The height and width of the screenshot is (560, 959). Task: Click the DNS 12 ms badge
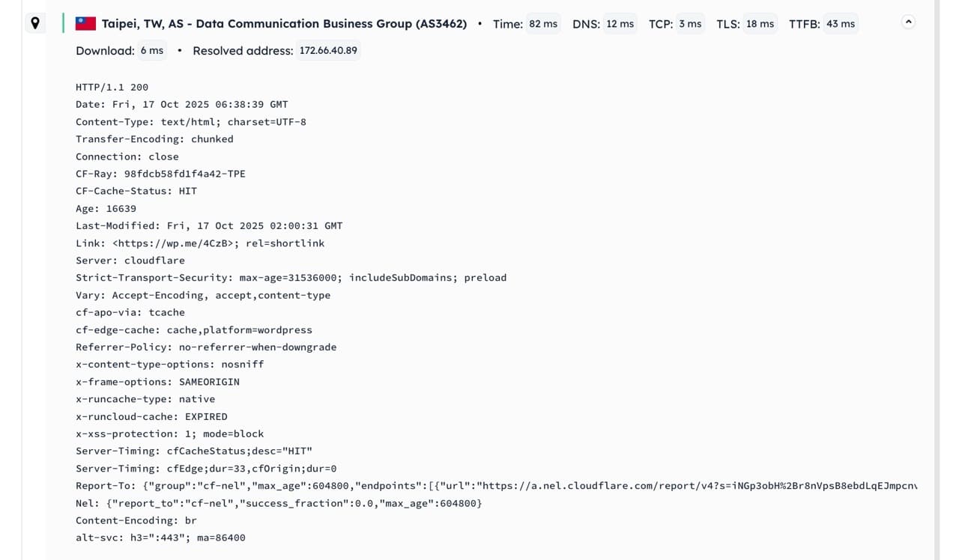[x=620, y=24]
